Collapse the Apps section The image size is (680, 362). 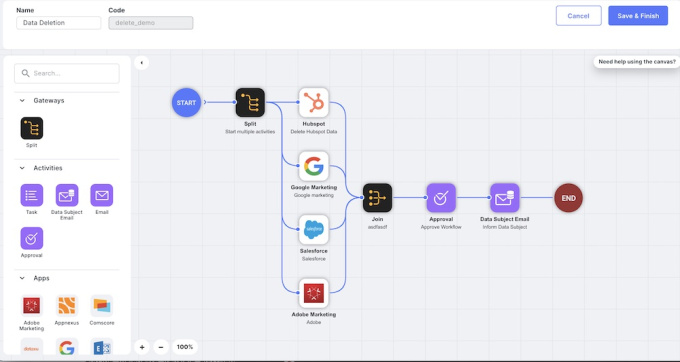(x=22, y=278)
